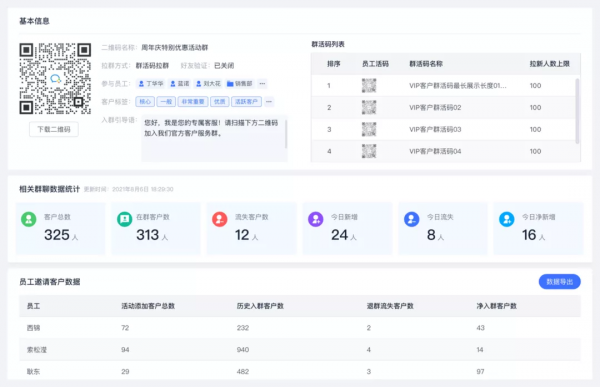Click the 232 value in the employee table

coord(243,328)
